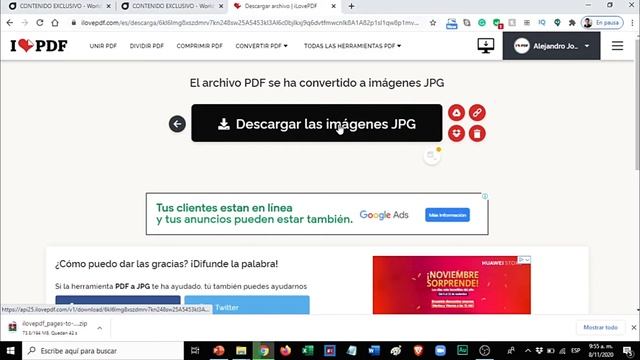Expand CONVERTIR PDF dropdown

(262, 46)
